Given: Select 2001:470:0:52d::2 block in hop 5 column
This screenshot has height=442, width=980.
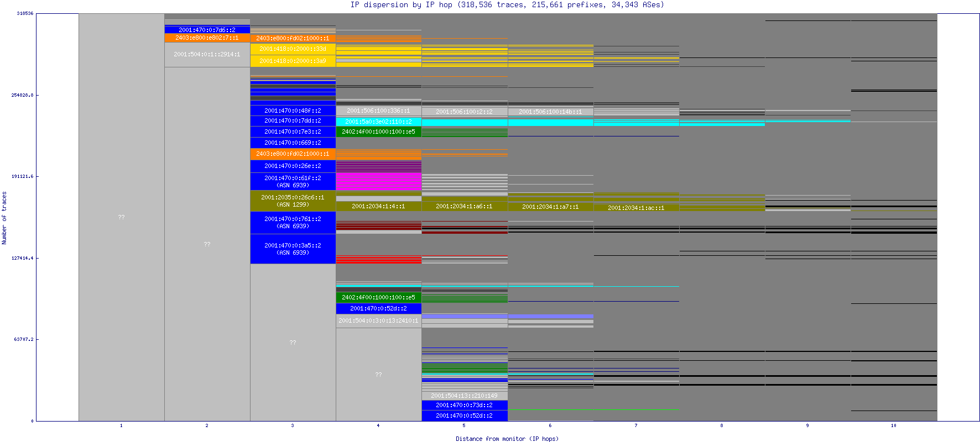Looking at the screenshot, I should pyautogui.click(x=464, y=415).
